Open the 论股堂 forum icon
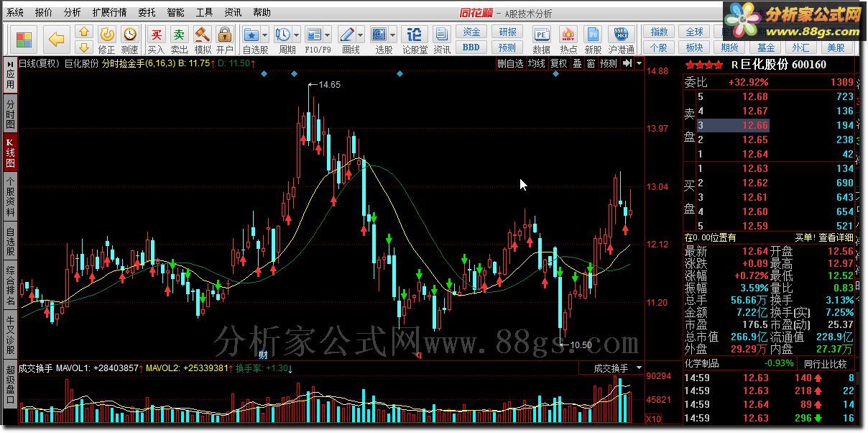 (x=415, y=40)
